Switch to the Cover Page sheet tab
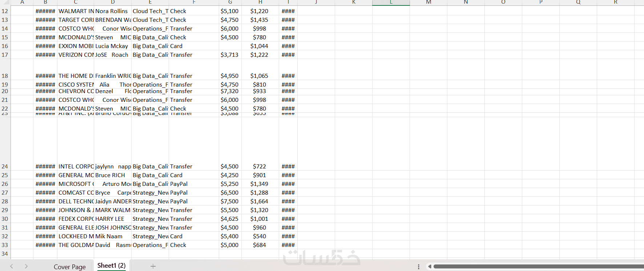The image size is (644, 271). point(70,267)
